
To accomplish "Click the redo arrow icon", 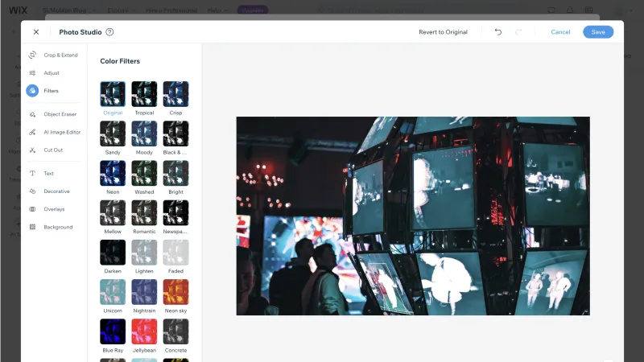I will pyautogui.click(x=518, y=32).
